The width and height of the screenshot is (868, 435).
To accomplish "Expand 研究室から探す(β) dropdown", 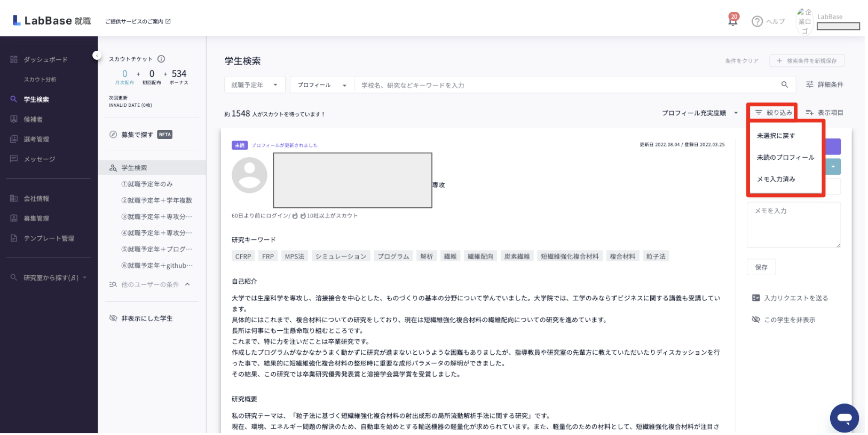I will pyautogui.click(x=49, y=277).
